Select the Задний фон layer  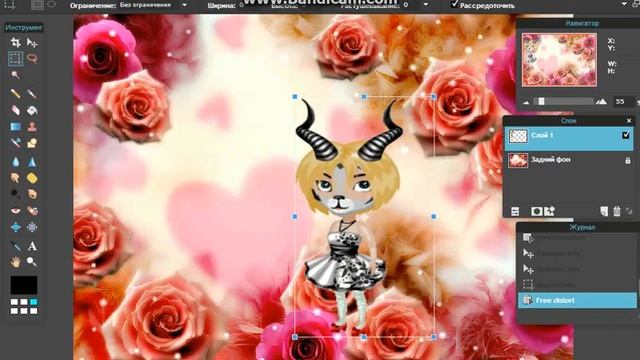click(x=569, y=160)
